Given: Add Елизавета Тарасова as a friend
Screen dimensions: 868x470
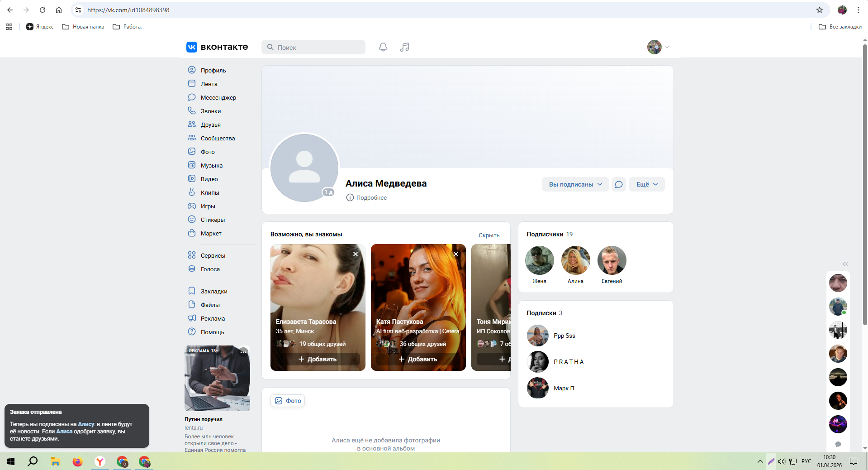Looking at the screenshot, I should (x=318, y=359).
